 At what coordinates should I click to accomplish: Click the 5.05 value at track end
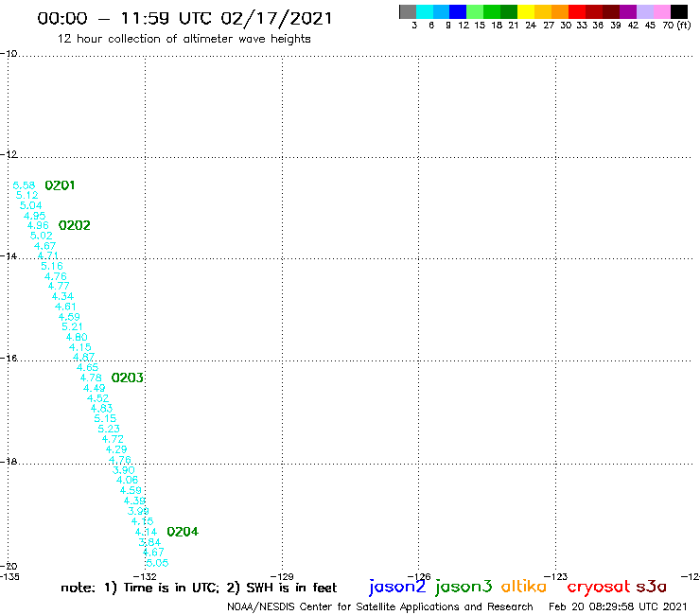pyautogui.click(x=158, y=563)
